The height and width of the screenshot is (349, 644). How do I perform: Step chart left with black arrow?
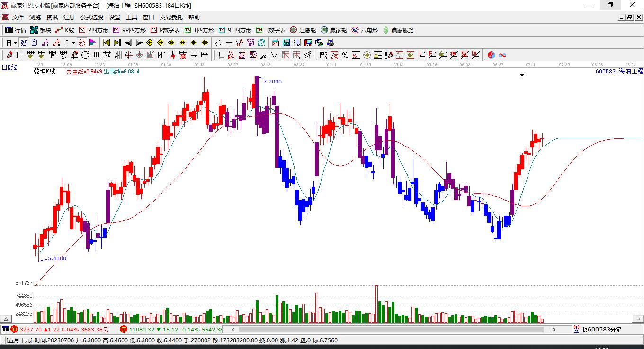click(128, 43)
